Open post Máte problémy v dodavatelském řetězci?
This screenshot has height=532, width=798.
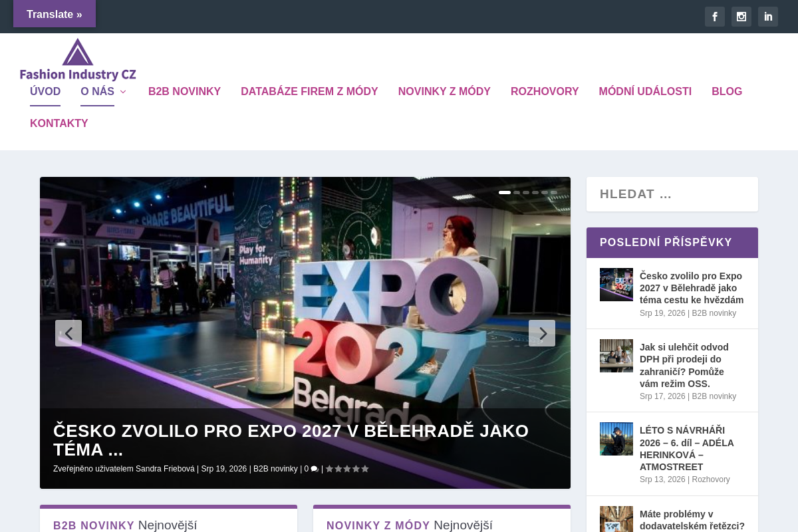(x=692, y=520)
